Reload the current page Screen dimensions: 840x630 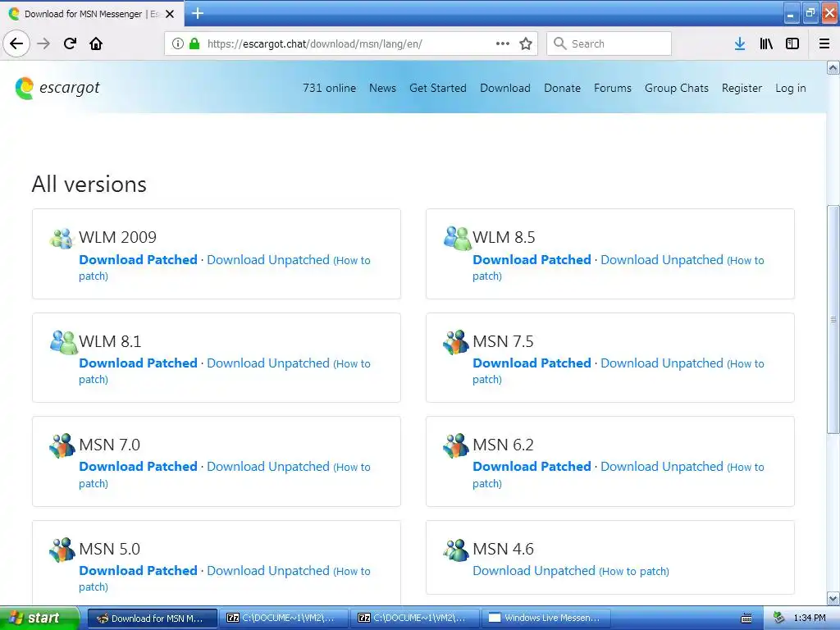click(70, 43)
